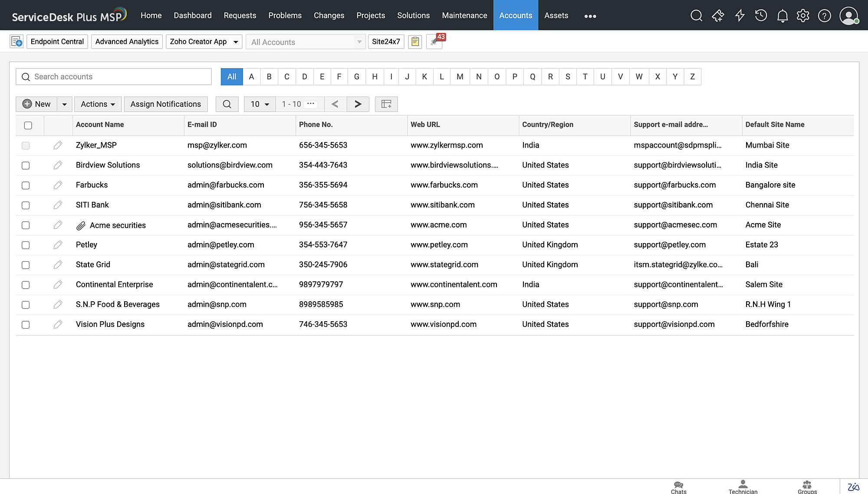Click the announcements icon with 43 badge

434,42
